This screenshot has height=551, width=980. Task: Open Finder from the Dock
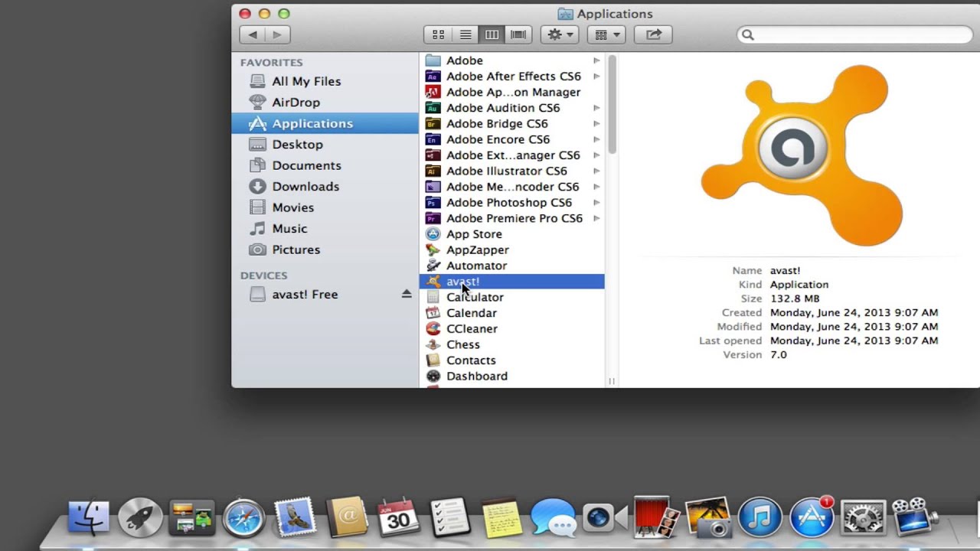click(88, 518)
